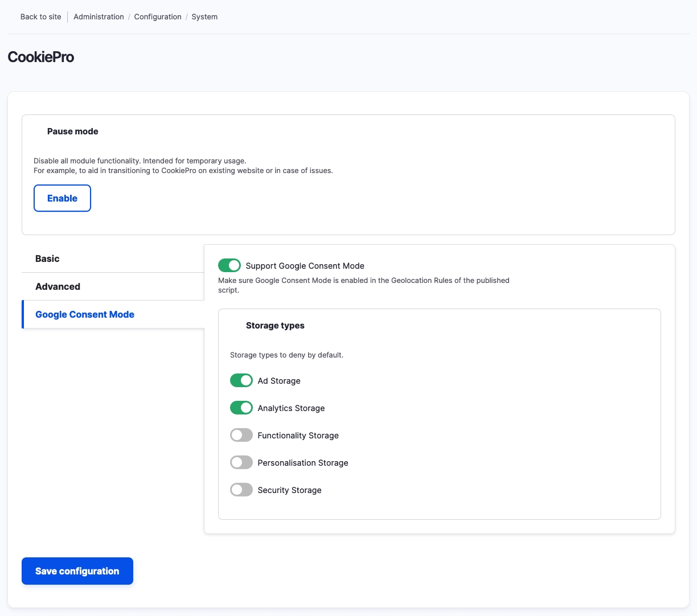Go back to site link
The width and height of the screenshot is (697, 616).
(x=40, y=17)
